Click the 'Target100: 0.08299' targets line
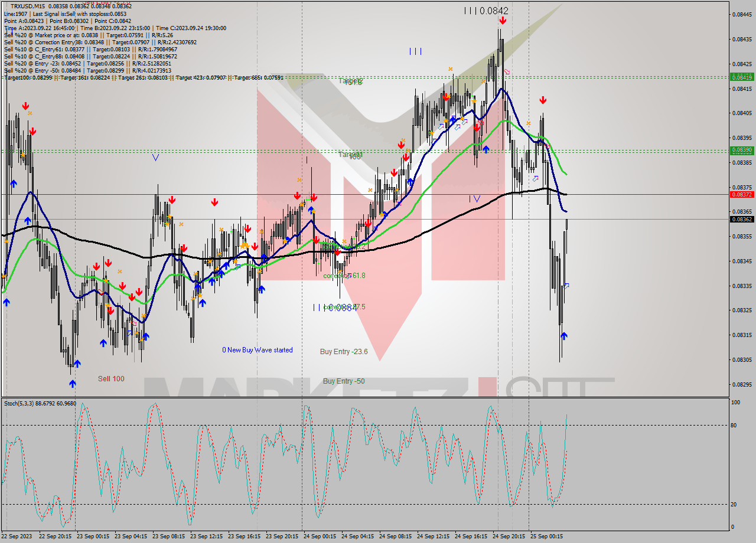This screenshot has width=756, height=543. 144,77
